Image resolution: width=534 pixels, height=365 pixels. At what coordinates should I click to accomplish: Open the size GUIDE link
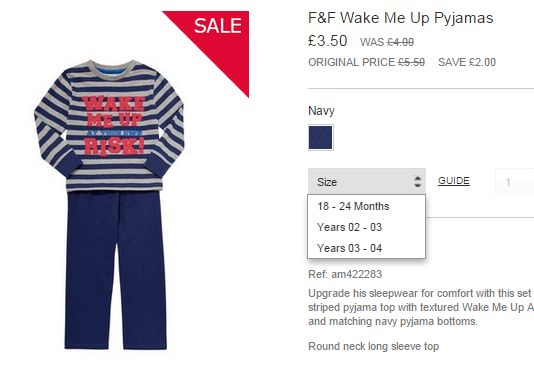pos(454,181)
